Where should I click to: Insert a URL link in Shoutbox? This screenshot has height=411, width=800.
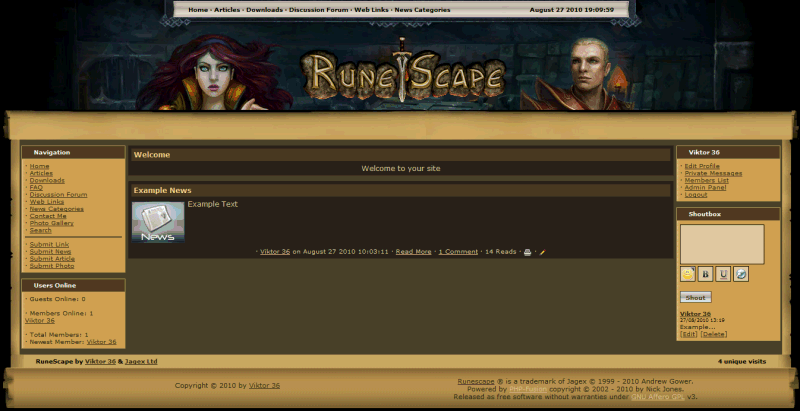[x=741, y=274]
